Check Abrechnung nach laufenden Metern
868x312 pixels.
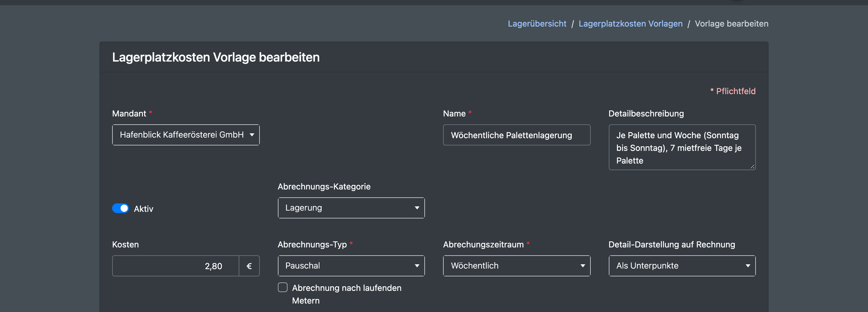pos(283,287)
